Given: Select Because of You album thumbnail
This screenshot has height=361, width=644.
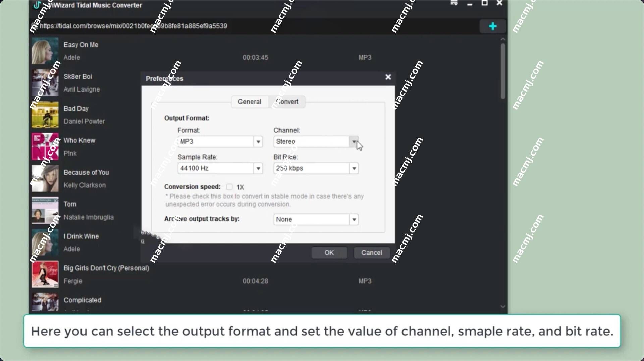Looking at the screenshot, I should (45, 178).
